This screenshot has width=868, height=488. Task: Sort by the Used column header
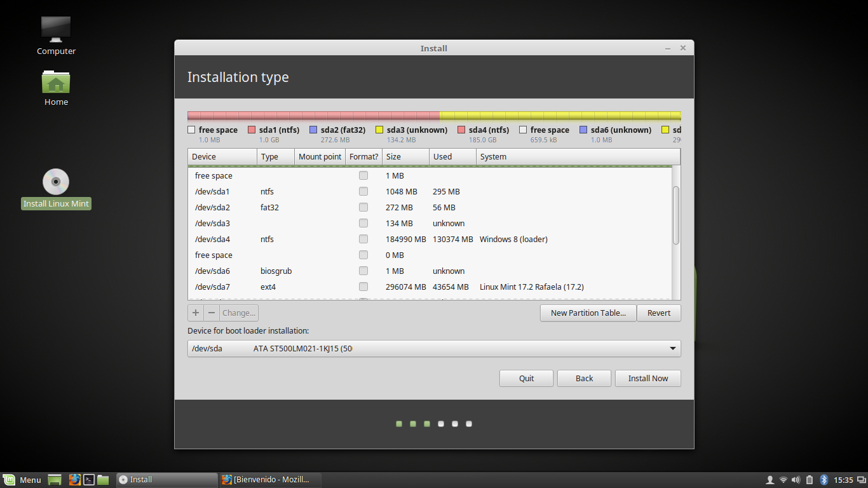pos(452,156)
